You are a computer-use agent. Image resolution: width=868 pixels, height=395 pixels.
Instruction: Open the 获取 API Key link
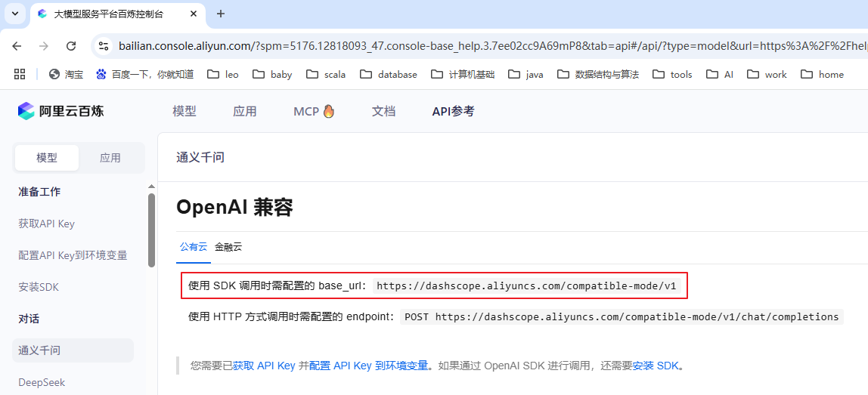click(263, 366)
